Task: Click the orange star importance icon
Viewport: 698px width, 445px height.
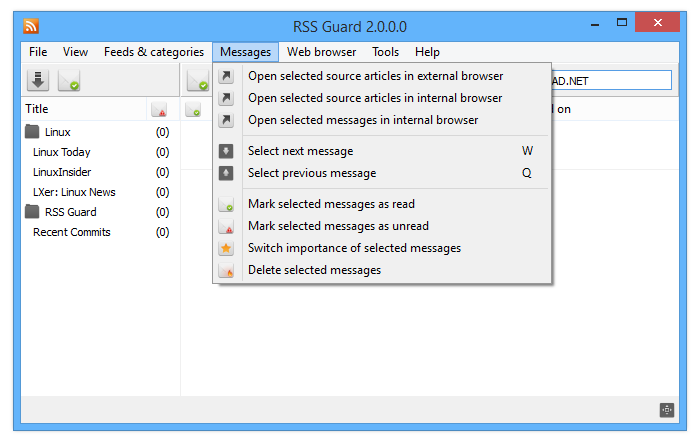Action: pyautogui.click(x=226, y=248)
